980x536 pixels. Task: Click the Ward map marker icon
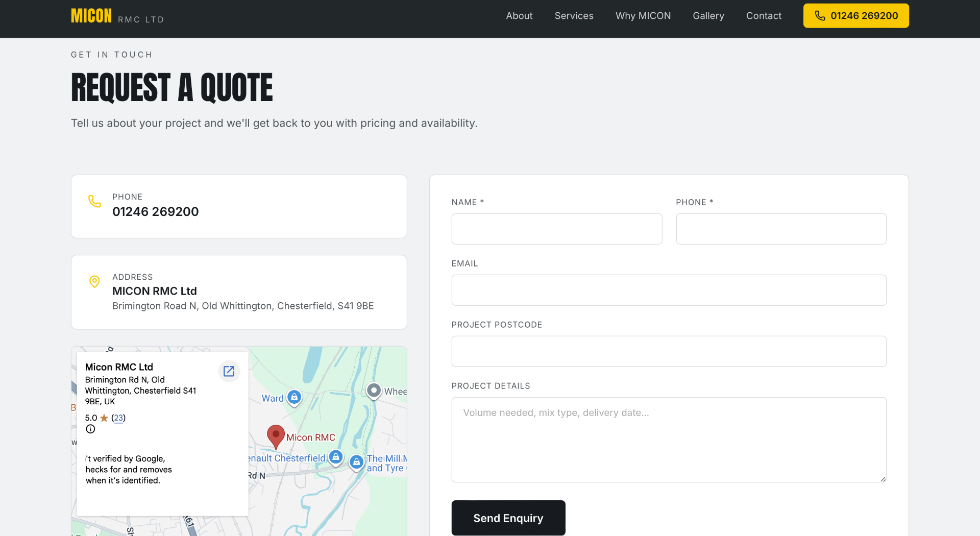(294, 397)
